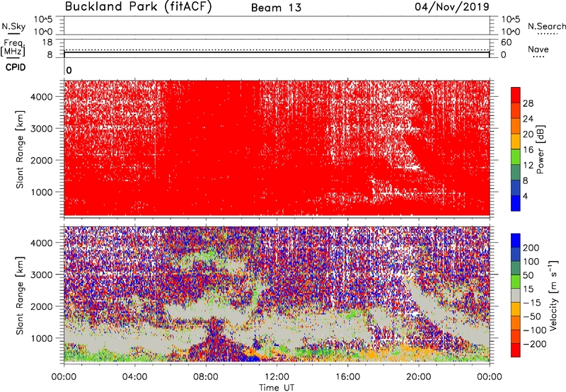Image resolution: width=566 pixels, height=392 pixels.
Task: Click the dotted line sample under Nave
Action: (x=538, y=57)
